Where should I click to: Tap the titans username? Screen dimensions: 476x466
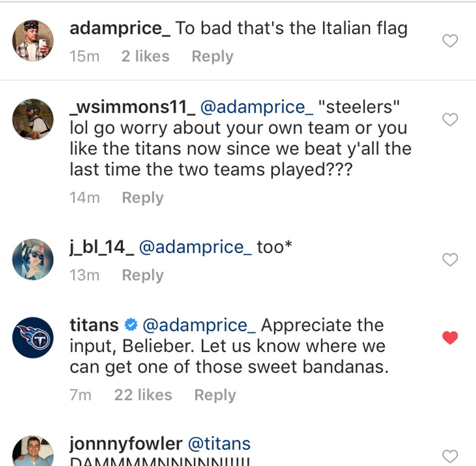(x=94, y=325)
